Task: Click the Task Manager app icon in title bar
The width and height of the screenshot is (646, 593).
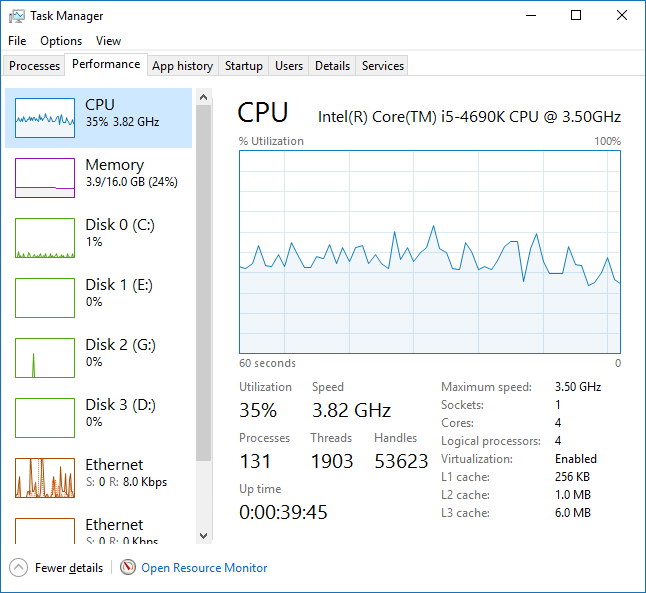Action: pos(17,16)
